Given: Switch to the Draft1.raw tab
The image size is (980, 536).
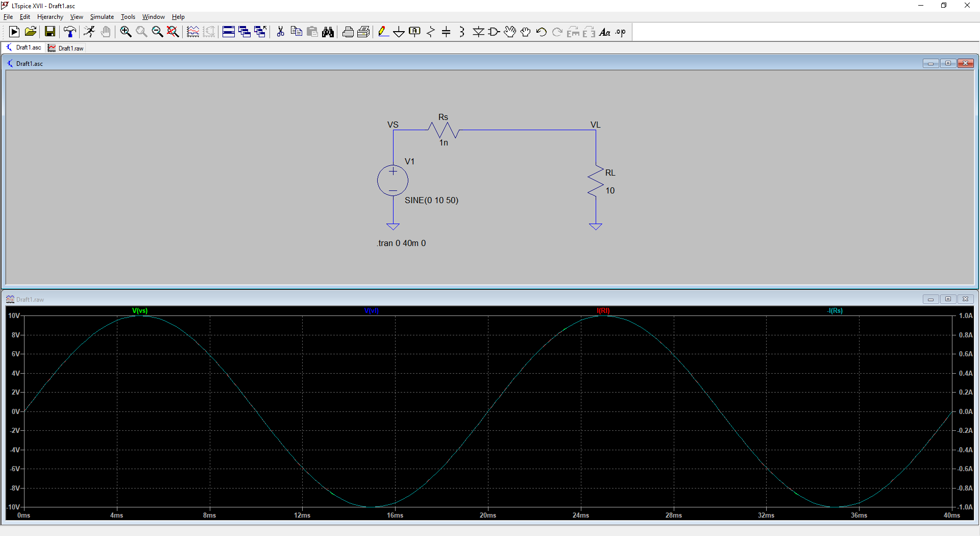Looking at the screenshot, I should coord(66,48).
